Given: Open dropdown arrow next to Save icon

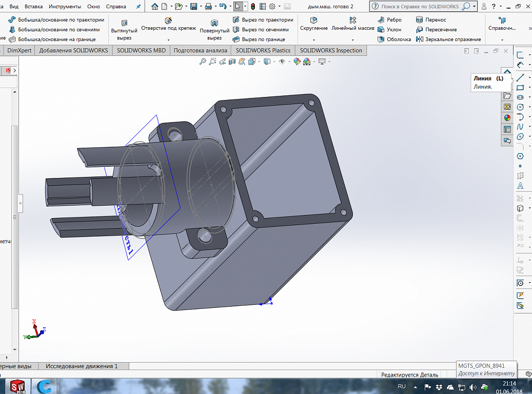Looking at the screenshot, I should click(201, 7).
